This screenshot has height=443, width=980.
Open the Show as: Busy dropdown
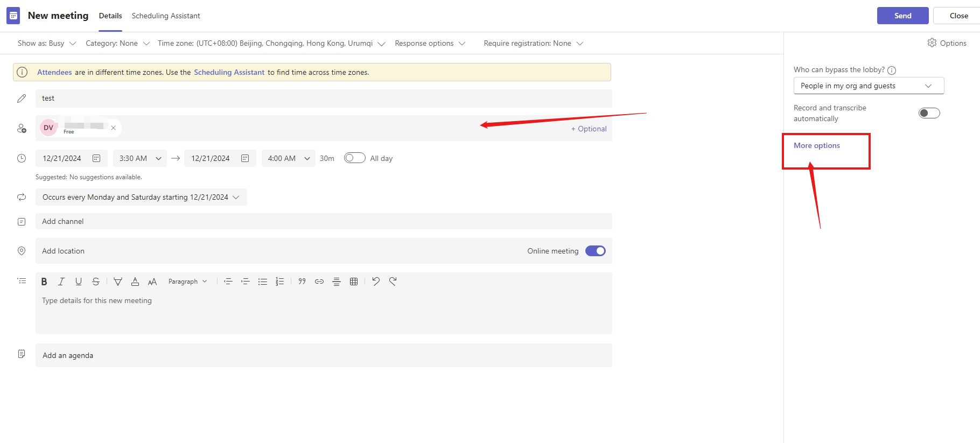pyautogui.click(x=47, y=43)
